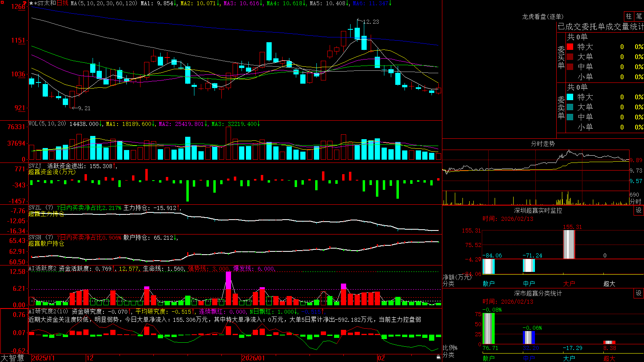Screen dimensions: 644x362
Task: Click the 散户 76.71 bar in classification stats
Action: tap(488, 328)
